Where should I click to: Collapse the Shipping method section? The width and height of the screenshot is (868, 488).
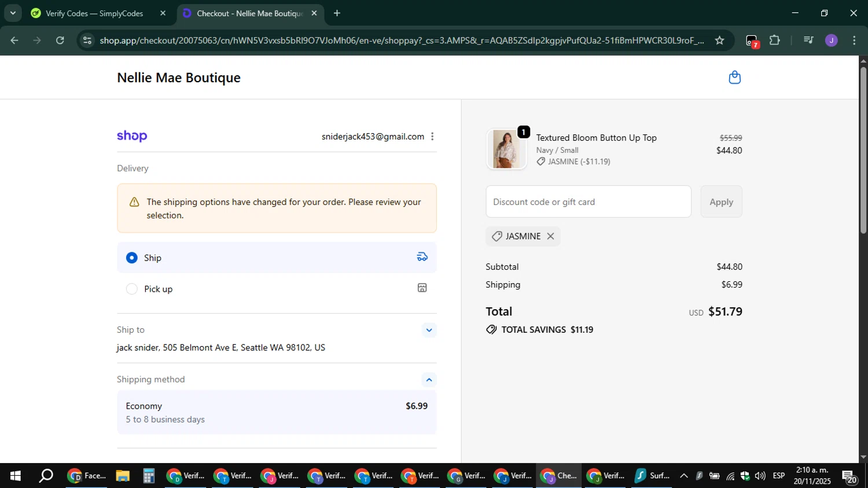click(429, 380)
